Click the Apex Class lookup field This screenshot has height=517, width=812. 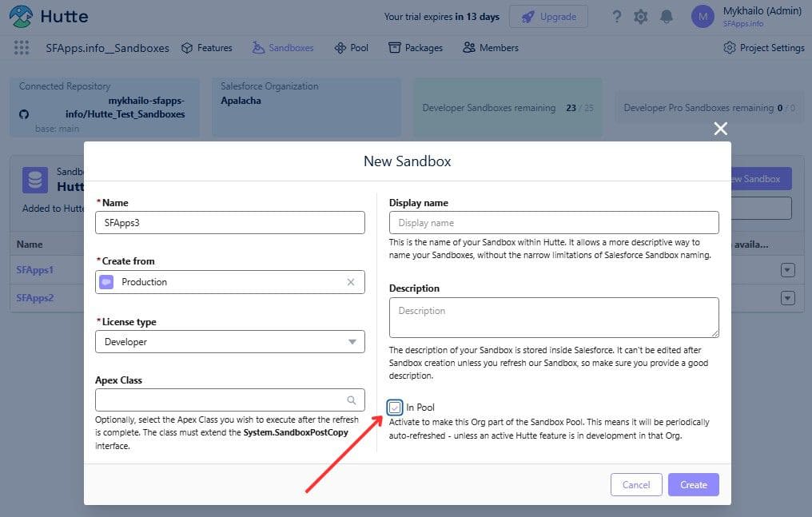pyautogui.click(x=230, y=400)
